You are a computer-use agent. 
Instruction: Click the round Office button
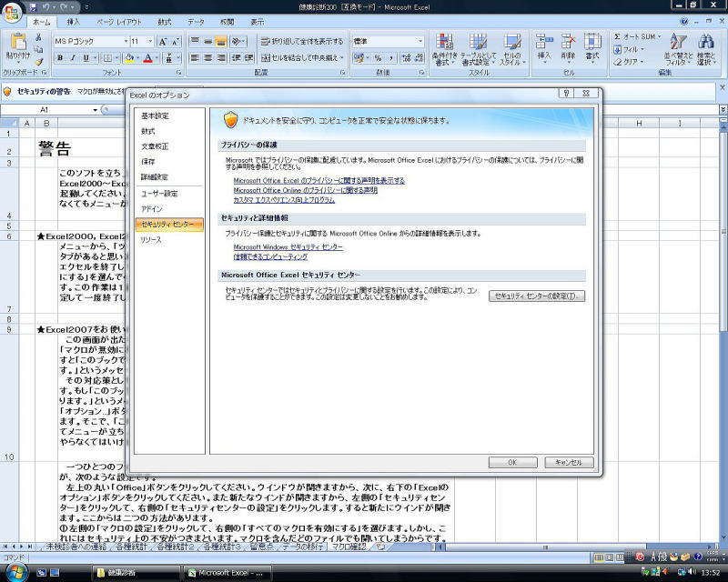pos(12,13)
